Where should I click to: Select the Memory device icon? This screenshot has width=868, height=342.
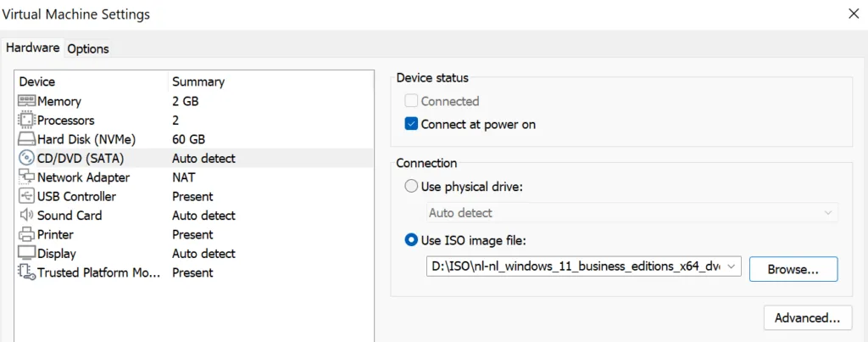tap(26, 101)
